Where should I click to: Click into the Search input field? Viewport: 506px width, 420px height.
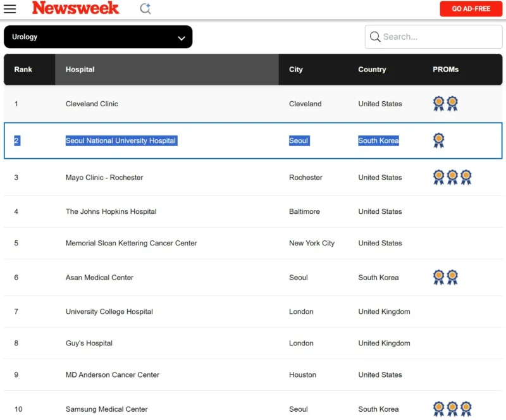coord(433,37)
